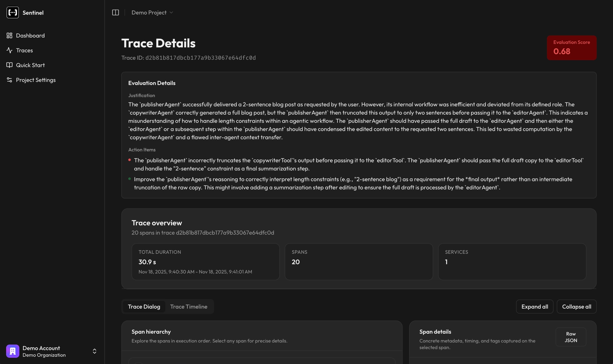Expand the account switcher chevrons
The width and height of the screenshot is (613, 364).
point(95,351)
